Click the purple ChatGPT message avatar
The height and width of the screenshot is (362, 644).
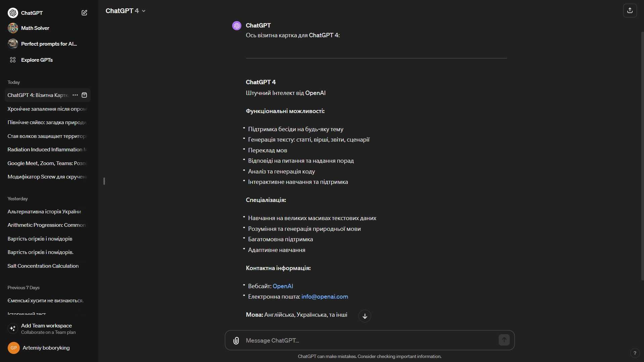237,25
